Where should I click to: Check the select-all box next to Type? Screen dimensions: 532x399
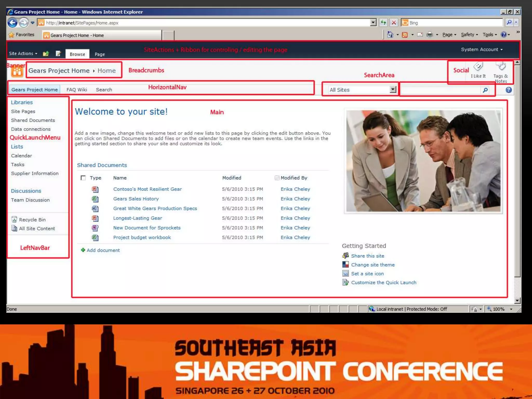[83, 178]
